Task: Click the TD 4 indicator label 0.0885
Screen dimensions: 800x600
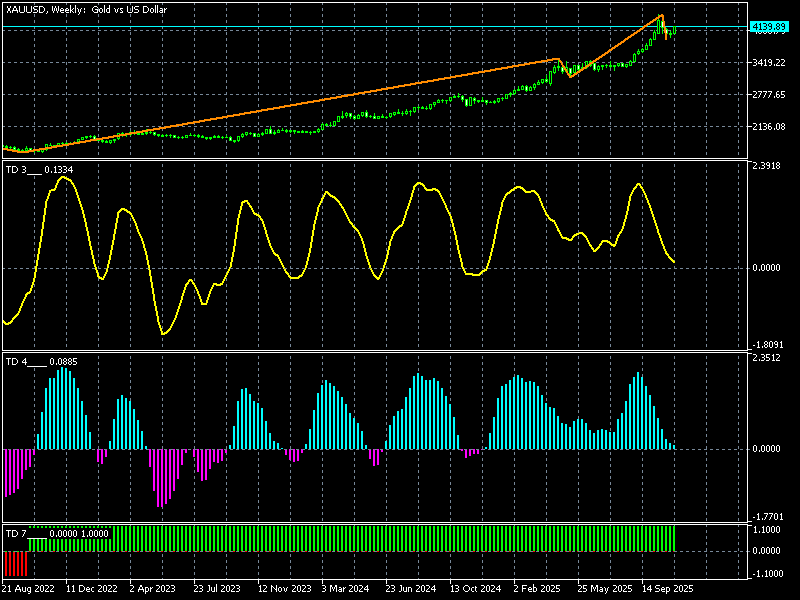Action: click(x=42, y=362)
